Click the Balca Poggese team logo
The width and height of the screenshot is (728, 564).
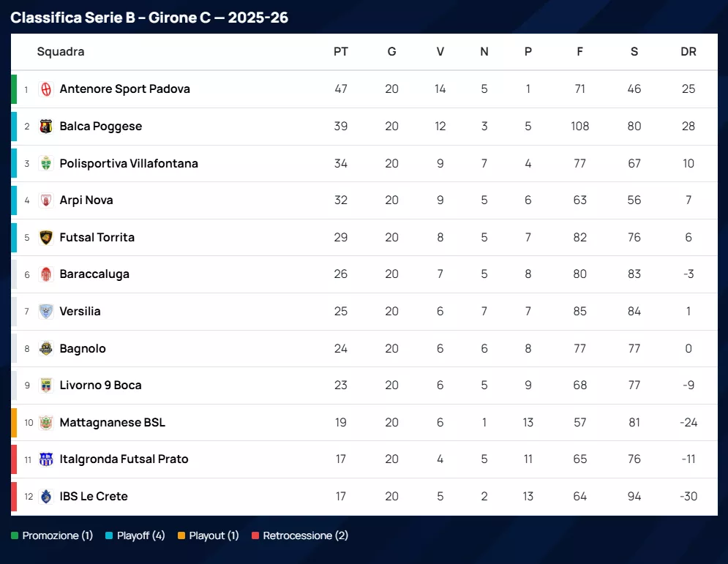tap(46, 127)
